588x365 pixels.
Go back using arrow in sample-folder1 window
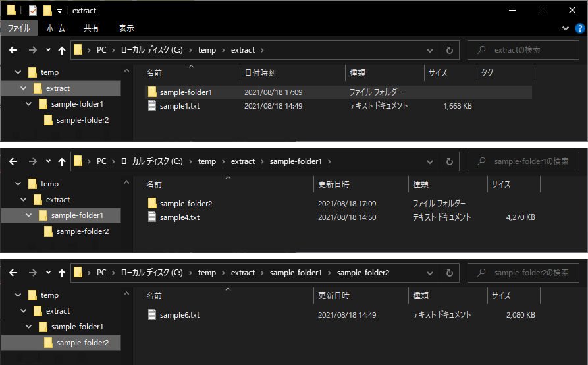(x=13, y=161)
